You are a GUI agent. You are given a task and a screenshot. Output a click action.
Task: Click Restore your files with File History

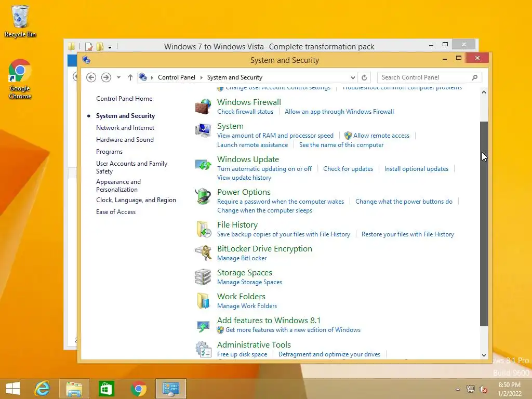tap(408, 234)
